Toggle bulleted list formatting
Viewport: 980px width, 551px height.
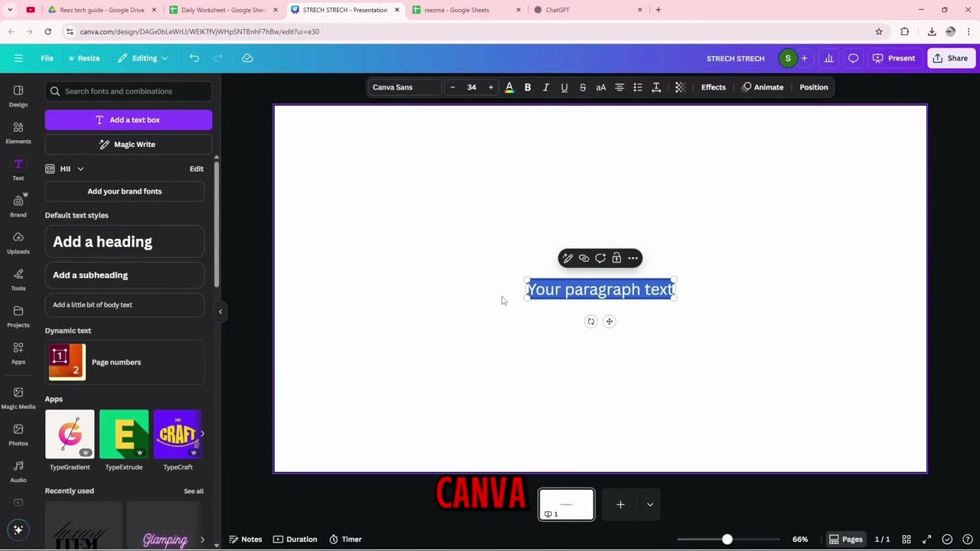[x=638, y=87]
